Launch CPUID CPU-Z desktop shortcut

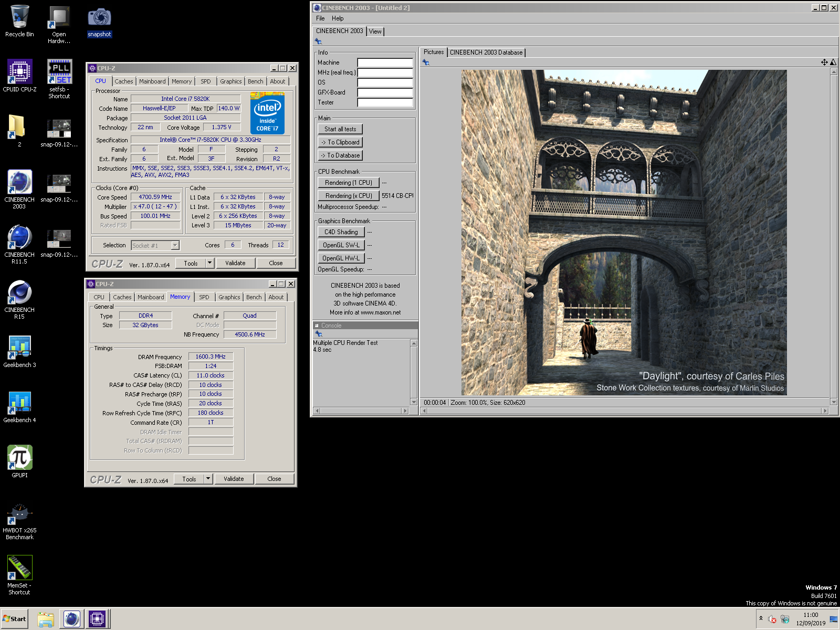pyautogui.click(x=19, y=76)
